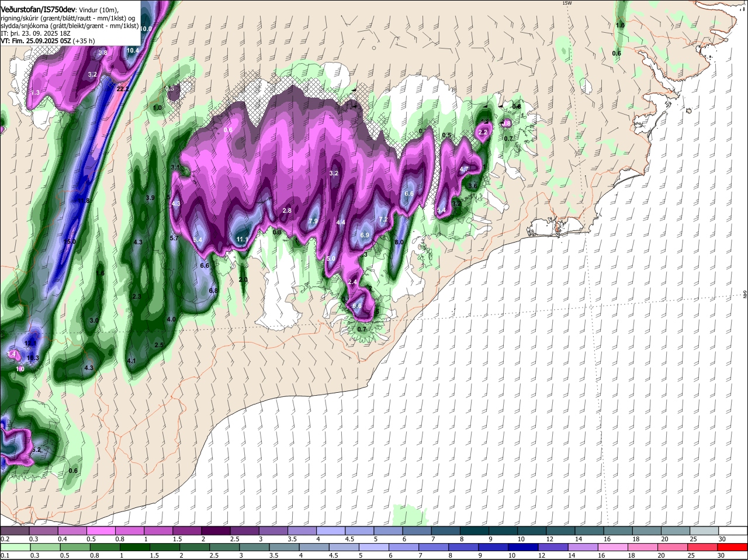This screenshot has height=560, width=748.
Task: Click the 2.8 value in the pink snow band
Action: point(287,210)
